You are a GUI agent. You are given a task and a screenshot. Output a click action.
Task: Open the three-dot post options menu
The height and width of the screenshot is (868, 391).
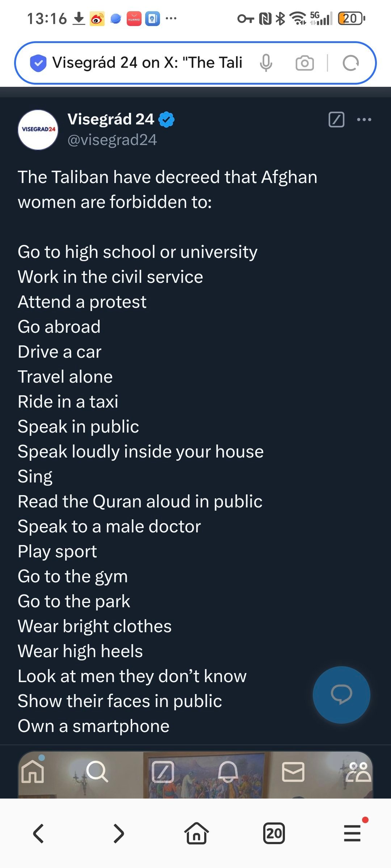click(x=364, y=119)
